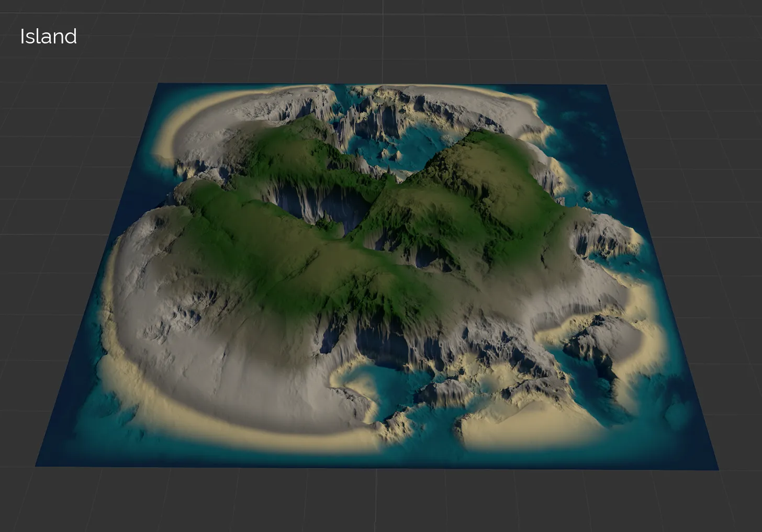The height and width of the screenshot is (532, 762).
Task: Click the Island title label
Action: point(48,37)
